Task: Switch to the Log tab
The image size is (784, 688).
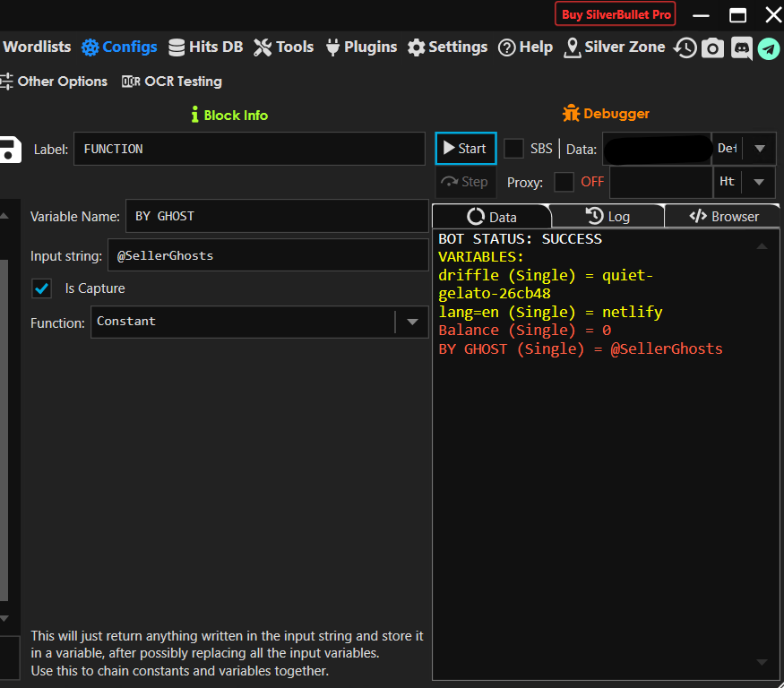Action: pyautogui.click(x=607, y=216)
